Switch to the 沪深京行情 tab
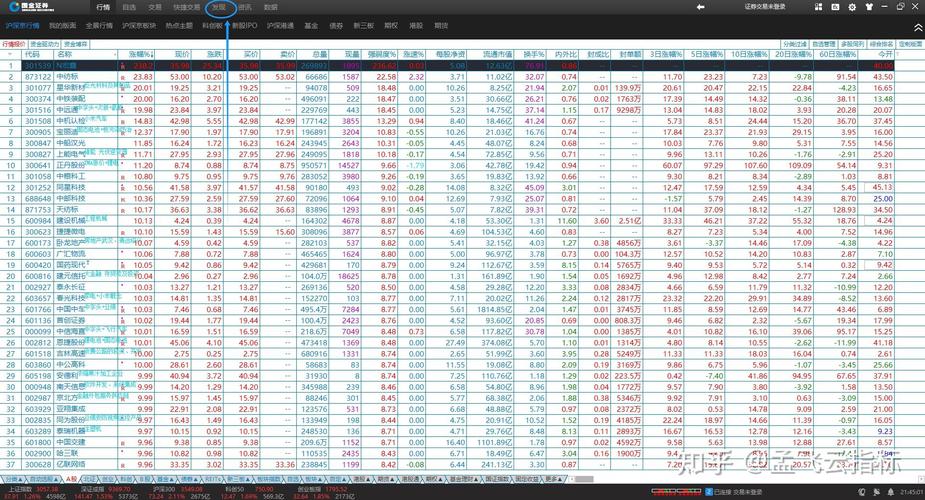The image size is (925, 500). coord(22,25)
